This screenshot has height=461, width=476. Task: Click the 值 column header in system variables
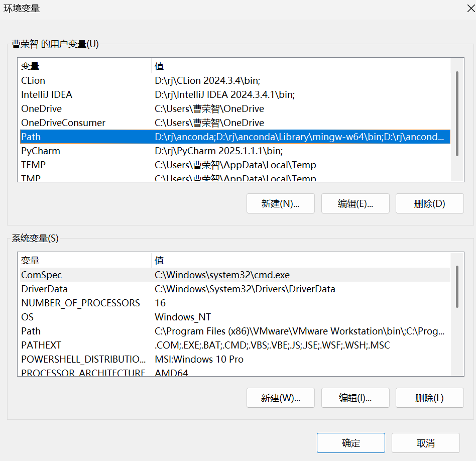pyautogui.click(x=301, y=260)
